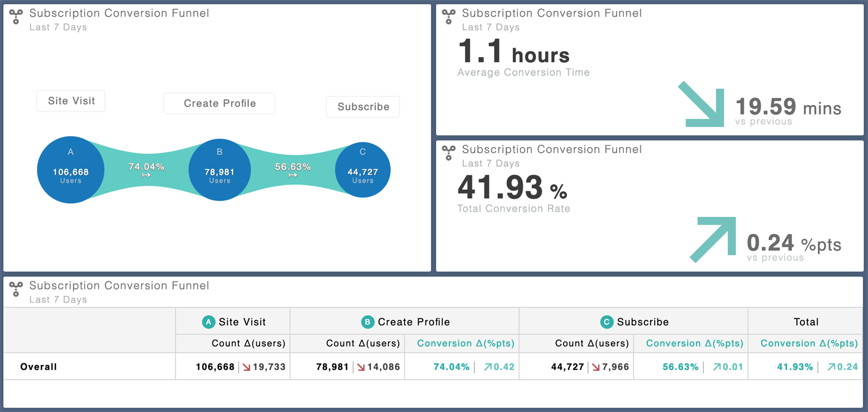Viewport: 868px width, 412px height.
Task: Click Last 7 Days under the bottom table title
Action: click(58, 300)
